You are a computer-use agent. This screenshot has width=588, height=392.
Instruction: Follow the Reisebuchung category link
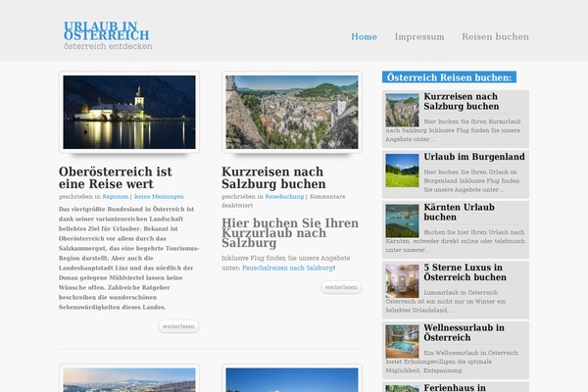tap(284, 197)
